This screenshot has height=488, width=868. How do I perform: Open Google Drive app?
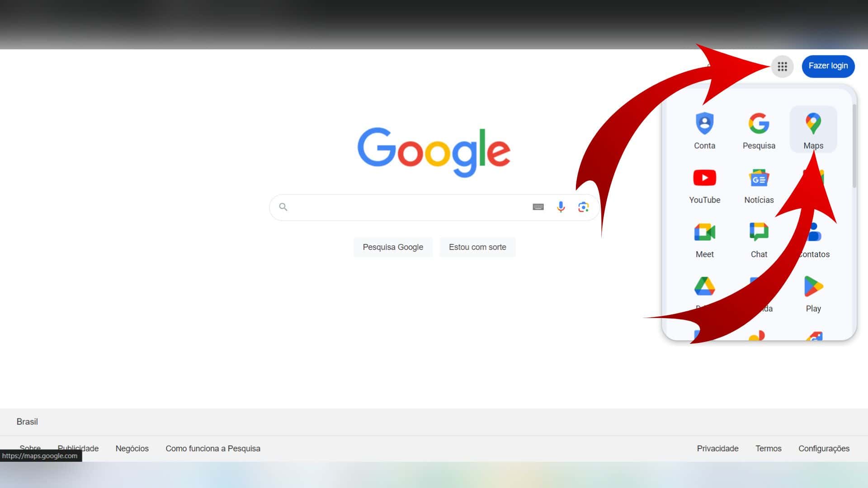pos(704,286)
